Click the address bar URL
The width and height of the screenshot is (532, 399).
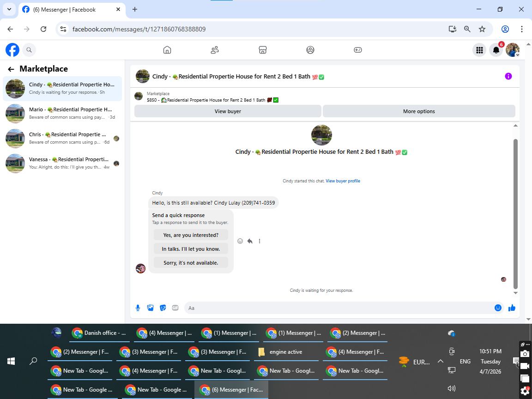coord(139,29)
